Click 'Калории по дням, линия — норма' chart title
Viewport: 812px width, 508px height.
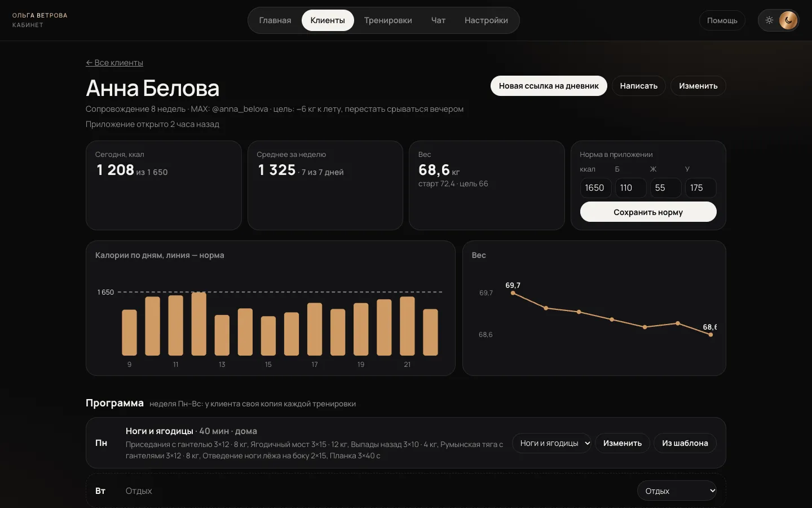[160, 255]
